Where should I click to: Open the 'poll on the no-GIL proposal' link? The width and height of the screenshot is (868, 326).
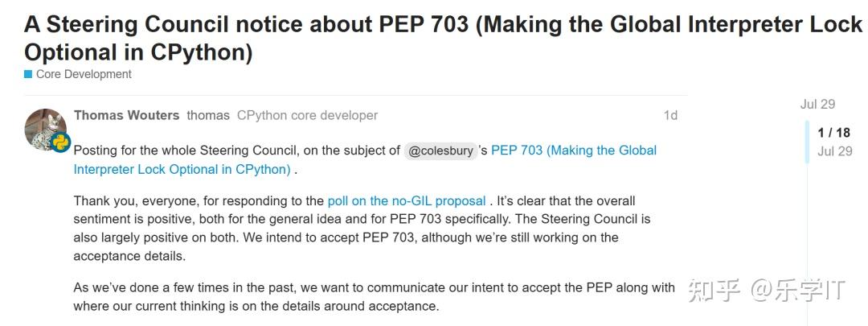click(x=407, y=200)
